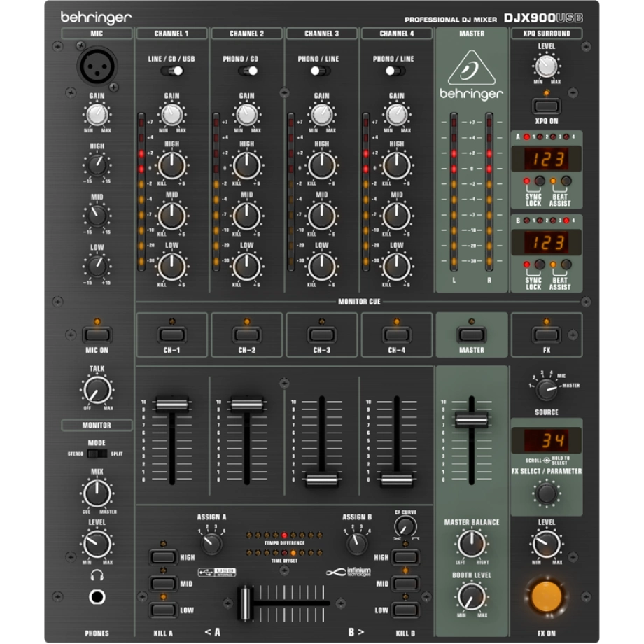Click the MIC XLR input socket

[97, 66]
